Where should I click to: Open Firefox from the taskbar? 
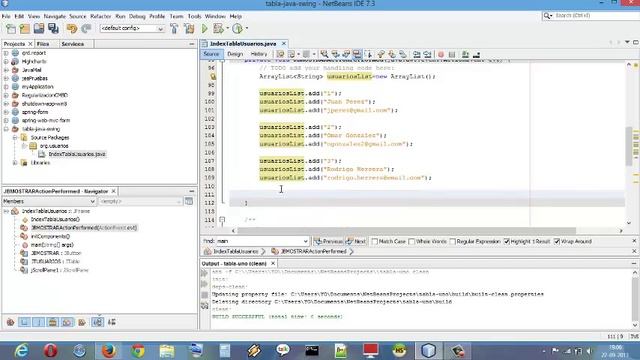[109, 351]
